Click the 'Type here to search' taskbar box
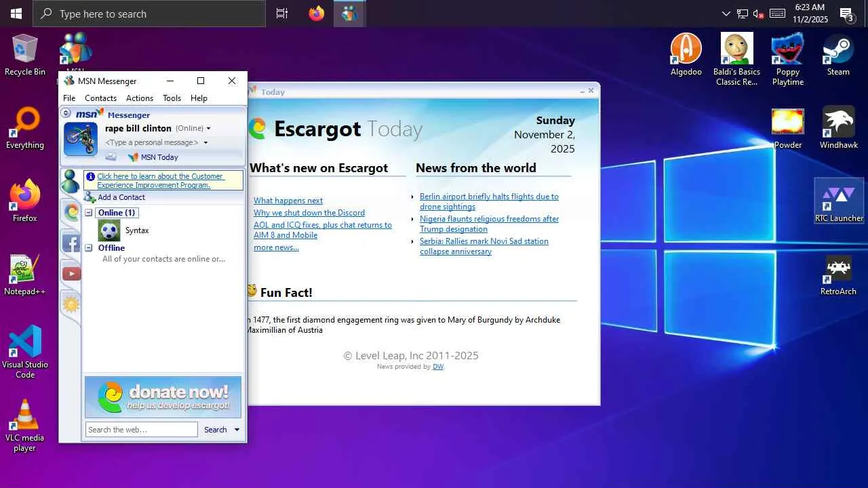This screenshot has height=488, width=868. tap(149, 14)
